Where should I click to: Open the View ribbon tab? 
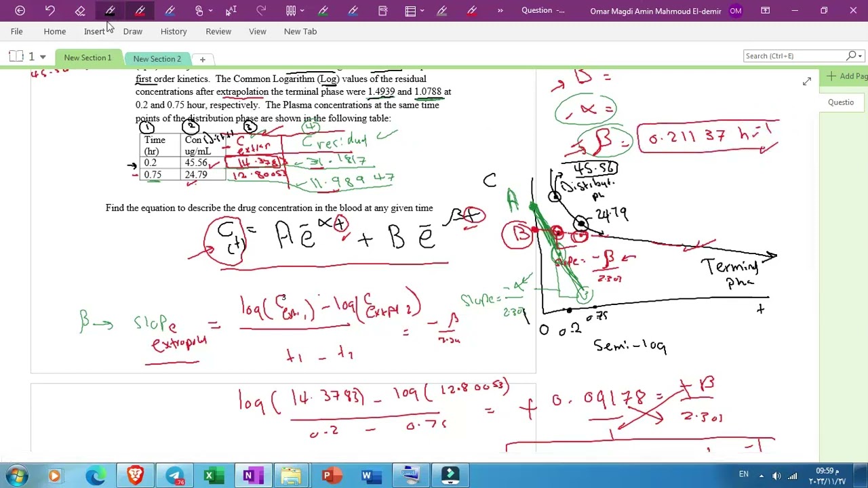[x=258, y=31]
